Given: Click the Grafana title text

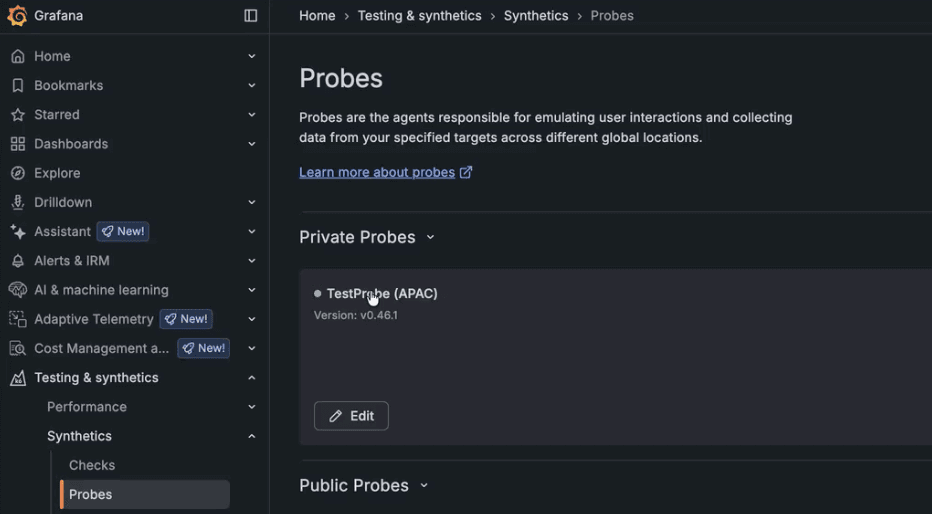Looking at the screenshot, I should pyautogui.click(x=58, y=16).
